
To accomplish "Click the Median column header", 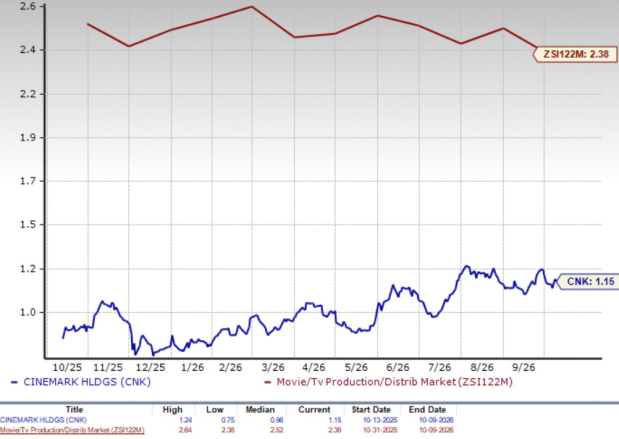I will tap(260, 409).
